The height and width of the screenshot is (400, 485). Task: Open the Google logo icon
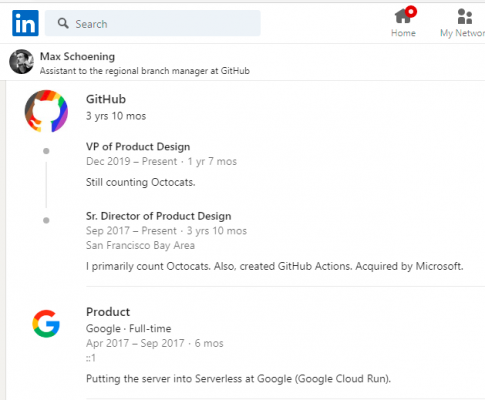point(46,324)
